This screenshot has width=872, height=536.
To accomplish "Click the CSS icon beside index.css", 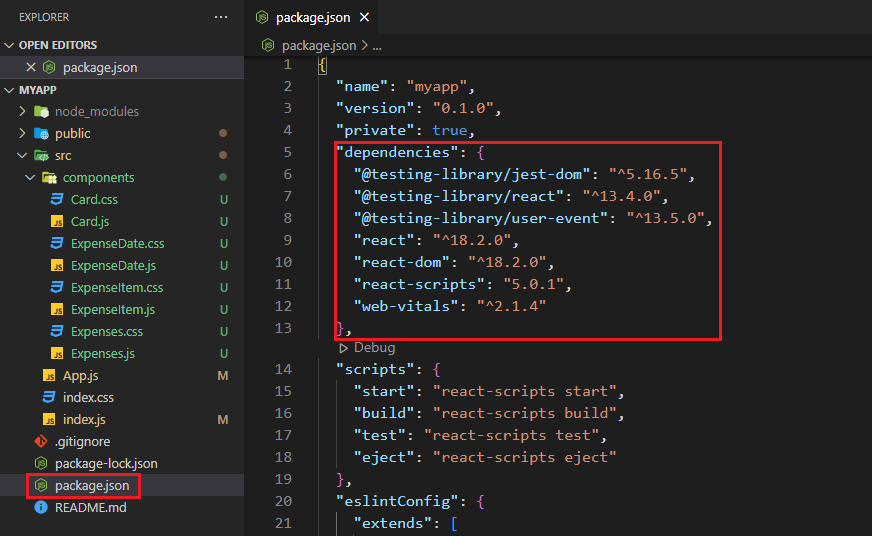I will click(49, 397).
